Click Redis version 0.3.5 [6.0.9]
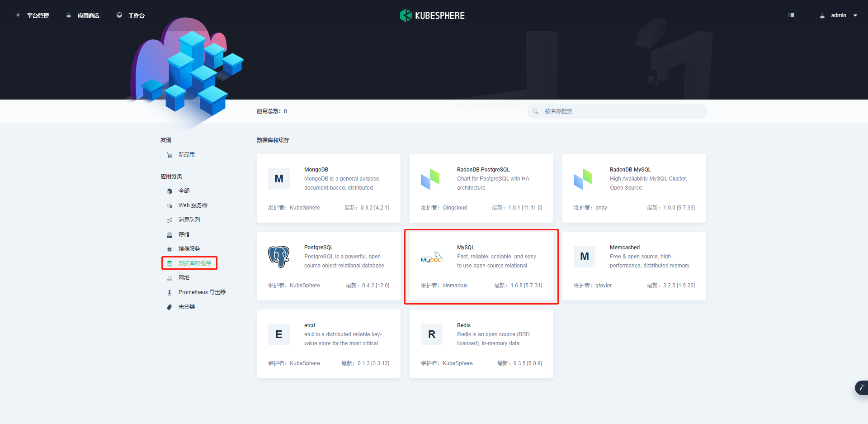 click(528, 363)
